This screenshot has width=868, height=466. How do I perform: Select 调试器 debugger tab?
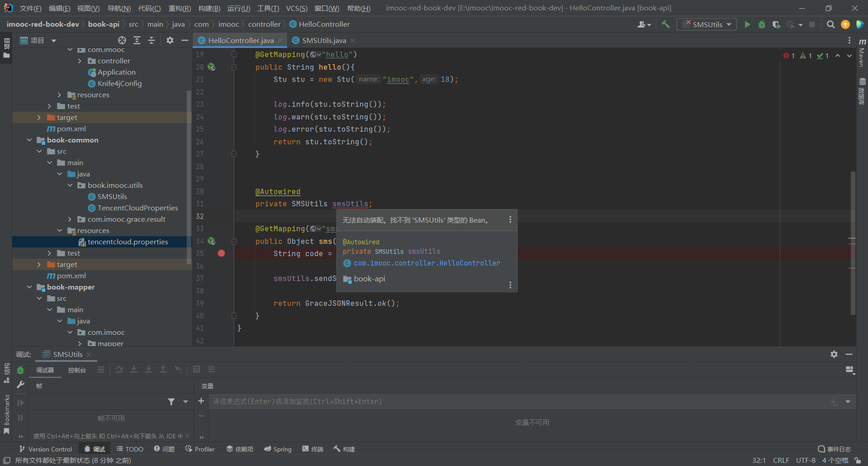tap(45, 370)
